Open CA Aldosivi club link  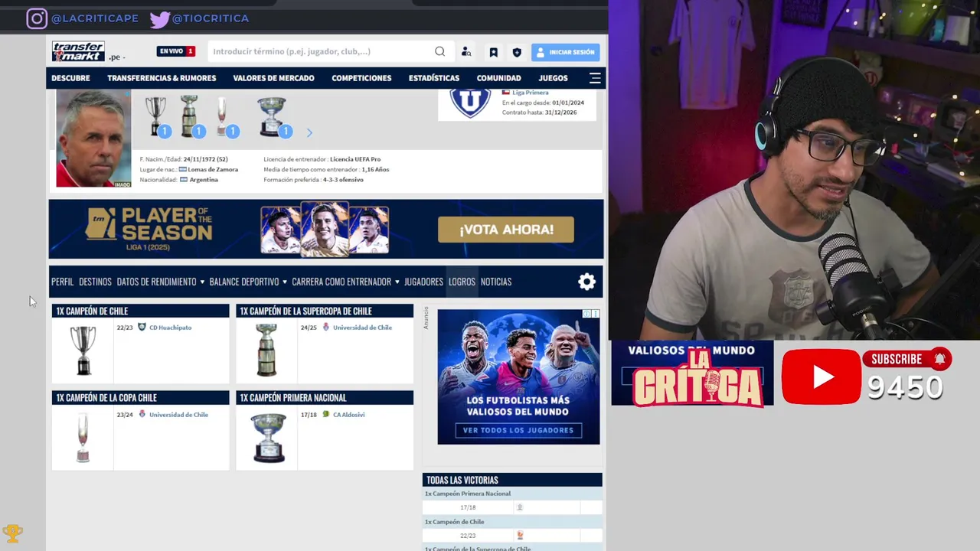(349, 415)
